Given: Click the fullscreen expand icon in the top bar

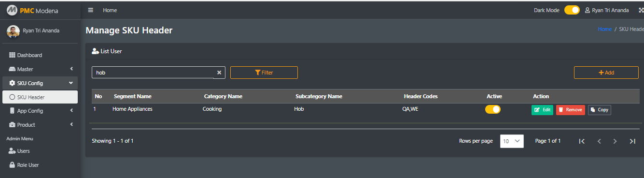Looking at the screenshot, I should point(641,10).
